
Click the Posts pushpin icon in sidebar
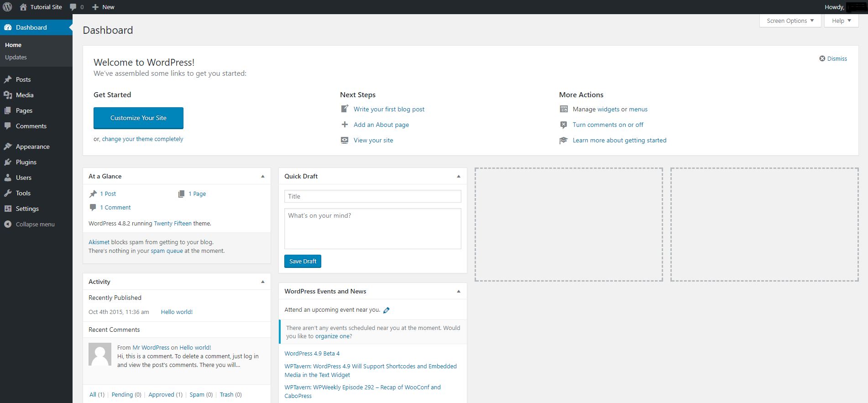point(8,79)
